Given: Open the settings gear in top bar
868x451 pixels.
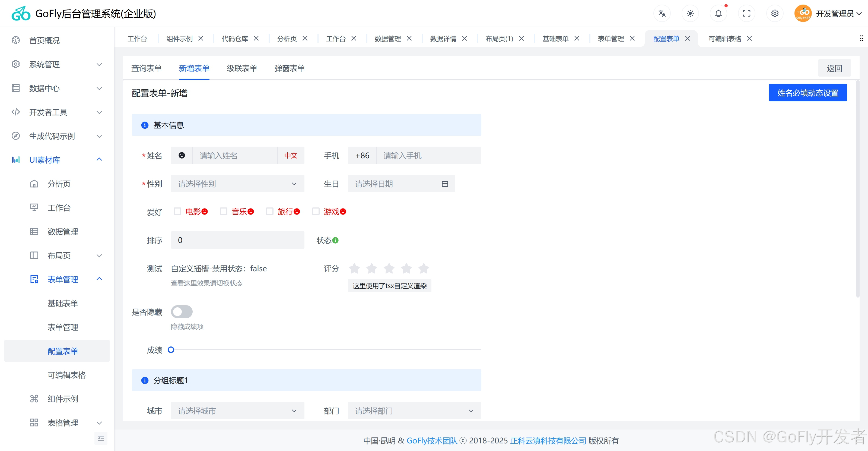Looking at the screenshot, I should [x=775, y=14].
